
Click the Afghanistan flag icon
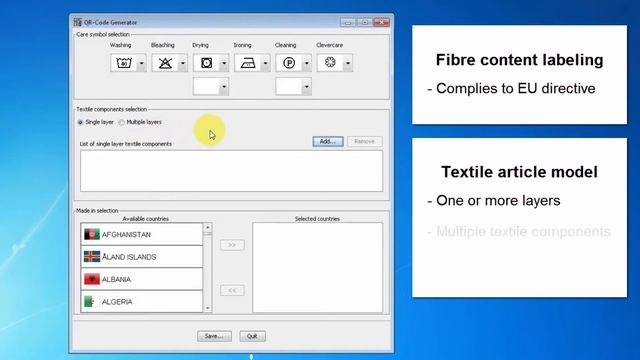pyautogui.click(x=92, y=234)
